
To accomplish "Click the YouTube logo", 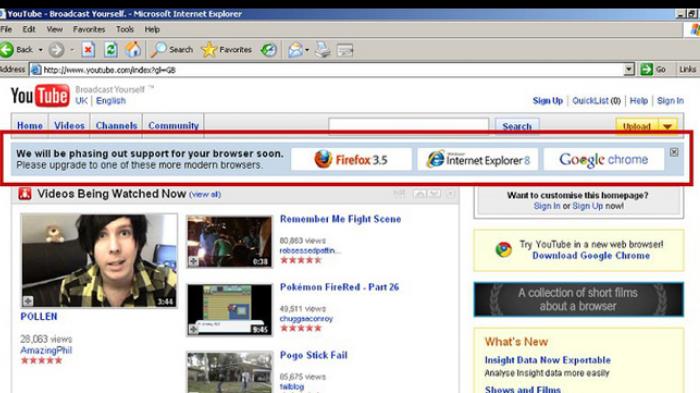I will coord(40,96).
